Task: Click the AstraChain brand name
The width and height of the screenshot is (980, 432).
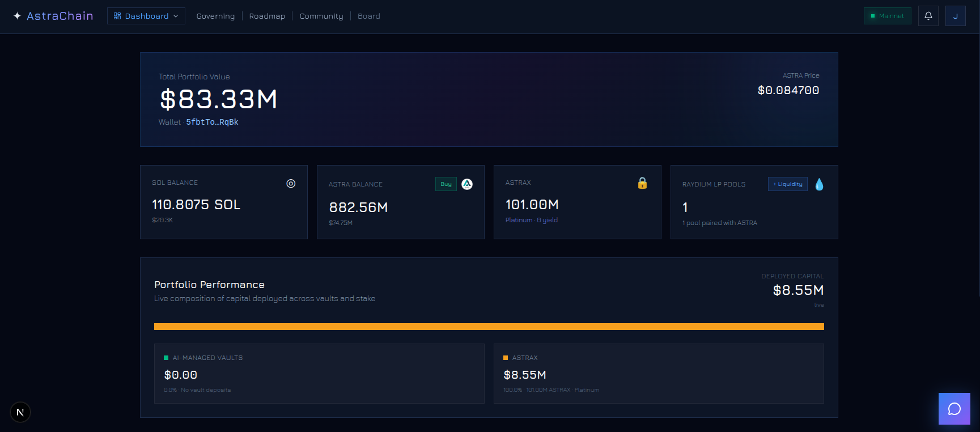Action: tap(60, 16)
